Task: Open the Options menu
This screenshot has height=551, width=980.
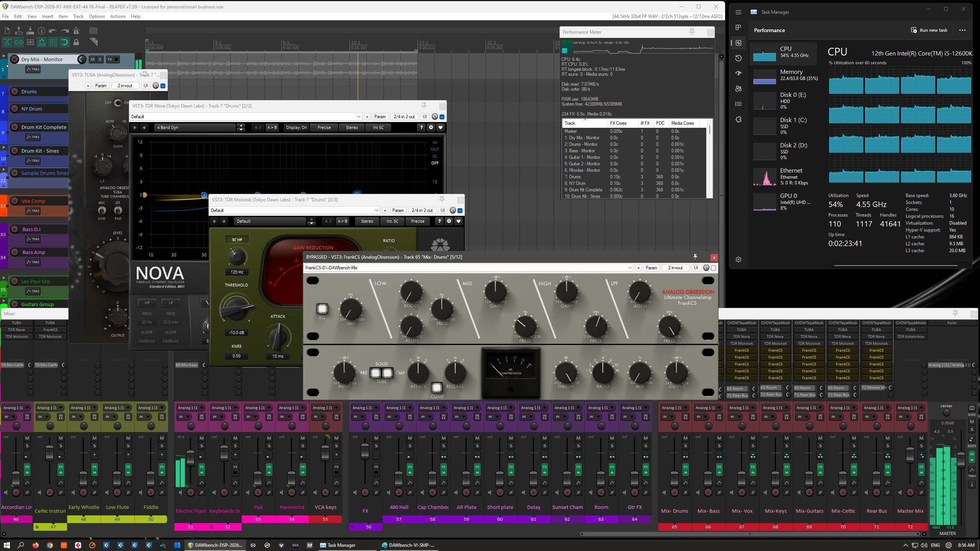Action: click(x=96, y=16)
